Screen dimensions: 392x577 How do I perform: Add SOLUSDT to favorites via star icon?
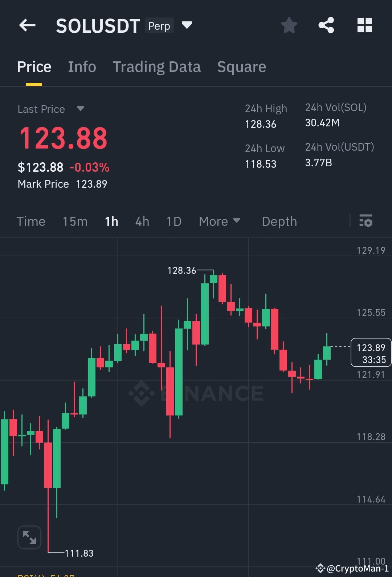point(289,25)
